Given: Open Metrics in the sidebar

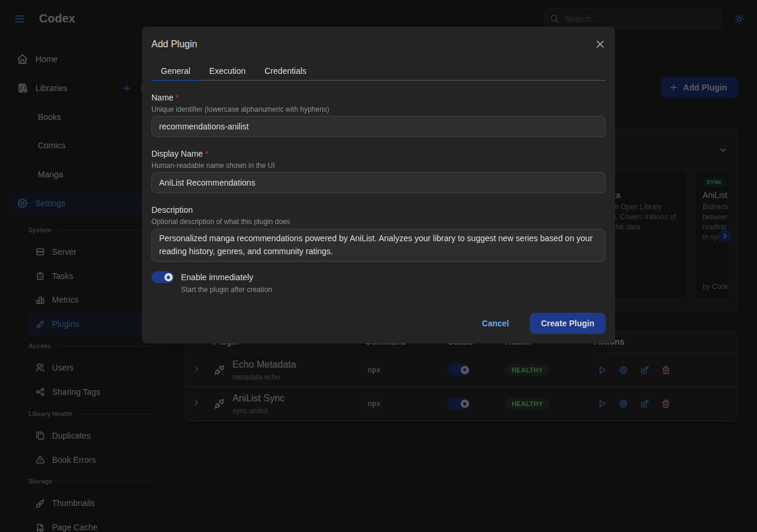Looking at the screenshot, I should pos(65,300).
